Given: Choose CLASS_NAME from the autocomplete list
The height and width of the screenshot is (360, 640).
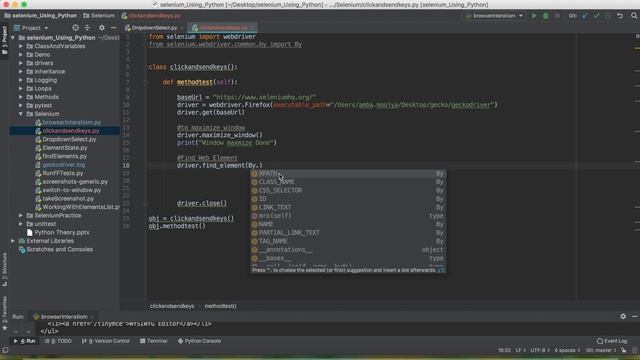Looking at the screenshot, I should (348, 182).
